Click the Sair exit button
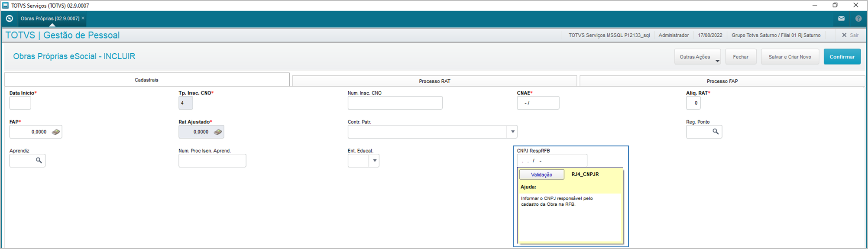Screen dimensions: 868x249 click(850, 35)
